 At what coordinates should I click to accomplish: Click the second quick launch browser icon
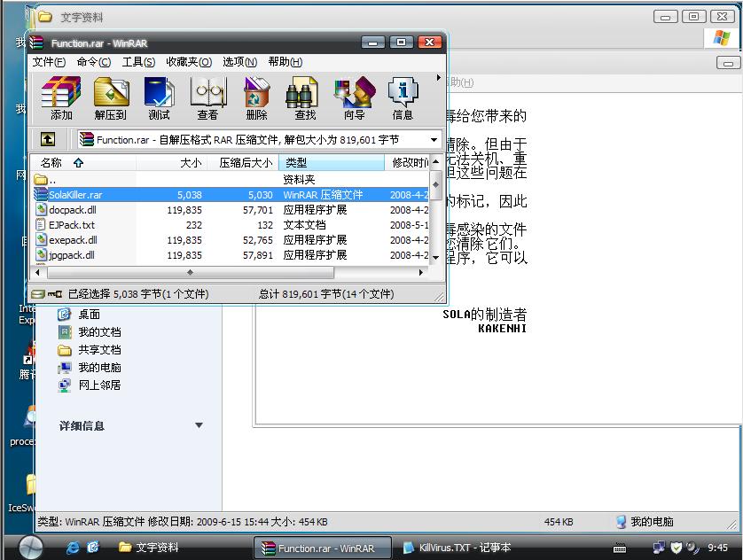pos(93,548)
